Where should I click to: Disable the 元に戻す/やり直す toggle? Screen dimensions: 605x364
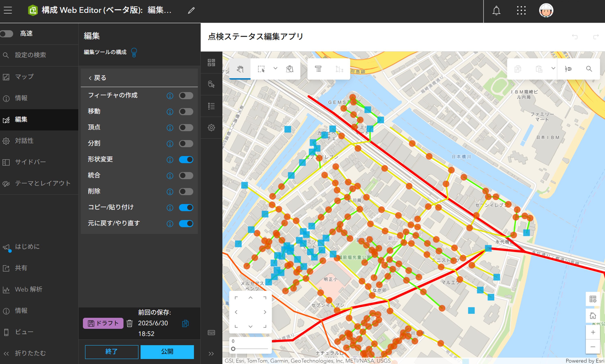(x=186, y=223)
